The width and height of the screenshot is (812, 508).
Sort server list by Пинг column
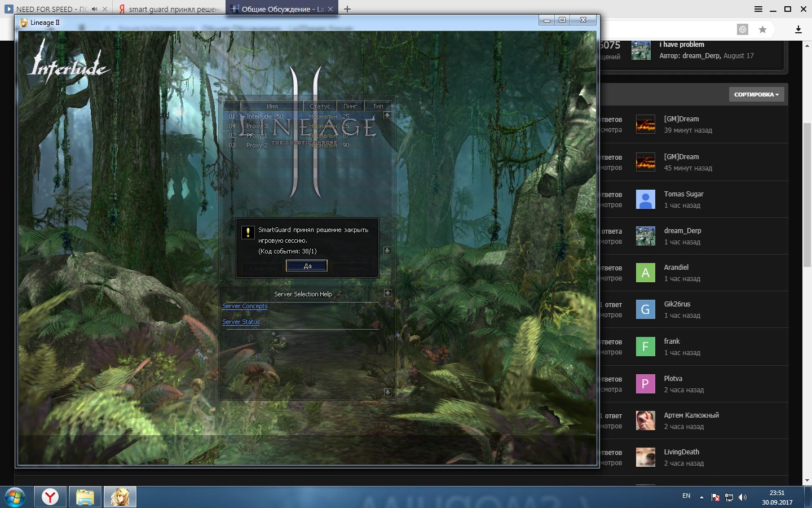coord(350,106)
